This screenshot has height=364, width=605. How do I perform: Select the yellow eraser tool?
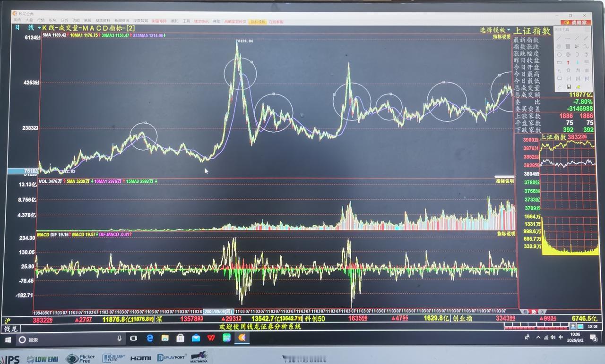(577, 86)
